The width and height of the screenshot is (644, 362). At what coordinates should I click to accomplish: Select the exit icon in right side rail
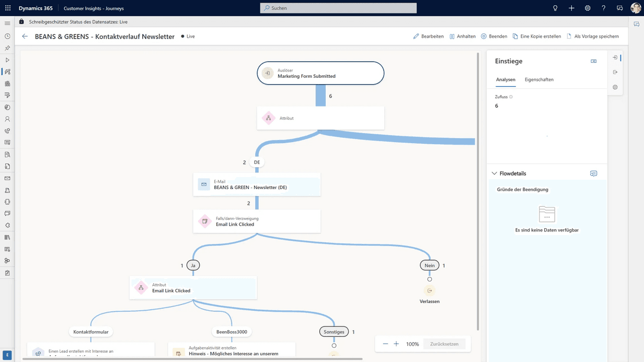pyautogui.click(x=615, y=73)
